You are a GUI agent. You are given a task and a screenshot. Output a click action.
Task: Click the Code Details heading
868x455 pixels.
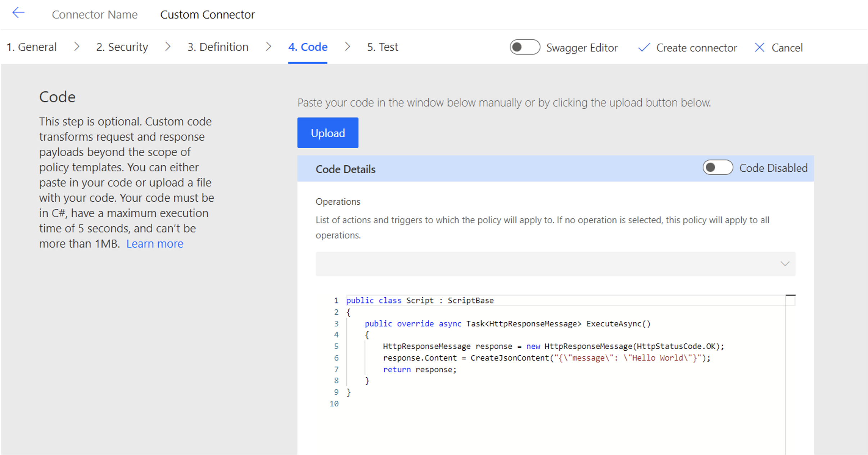(345, 169)
